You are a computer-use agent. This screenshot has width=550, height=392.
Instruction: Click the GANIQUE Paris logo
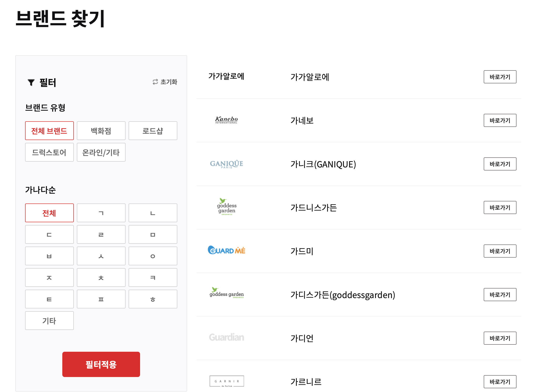227,164
